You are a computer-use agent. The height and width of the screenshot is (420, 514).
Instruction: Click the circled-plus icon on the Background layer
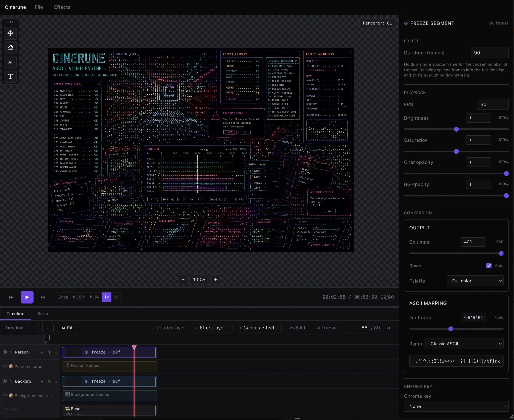pyautogui.click(x=50, y=381)
